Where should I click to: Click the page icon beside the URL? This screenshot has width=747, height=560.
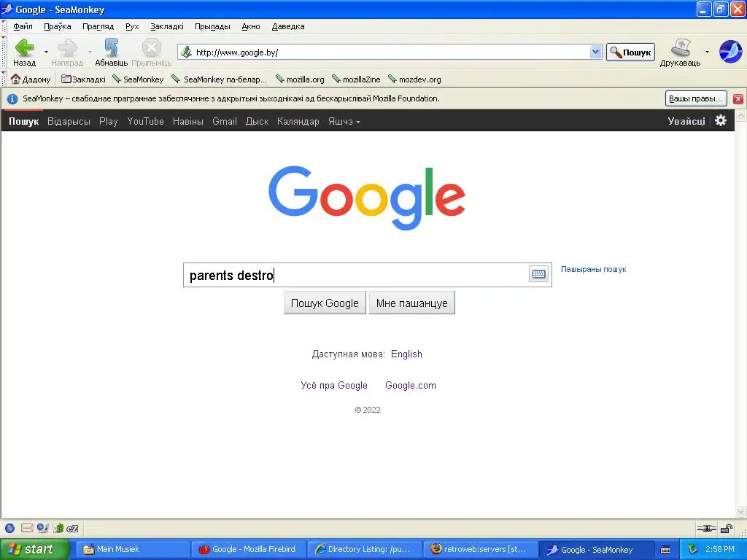point(186,52)
